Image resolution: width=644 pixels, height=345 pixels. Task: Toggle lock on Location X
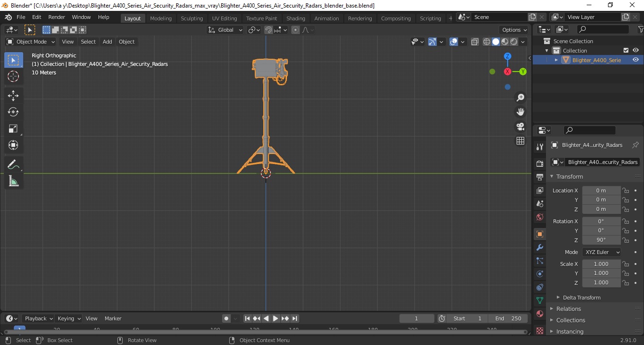626,191
